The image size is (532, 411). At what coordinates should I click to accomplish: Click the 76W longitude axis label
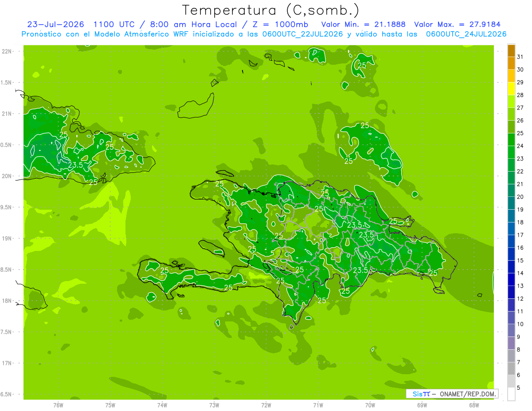point(58,405)
